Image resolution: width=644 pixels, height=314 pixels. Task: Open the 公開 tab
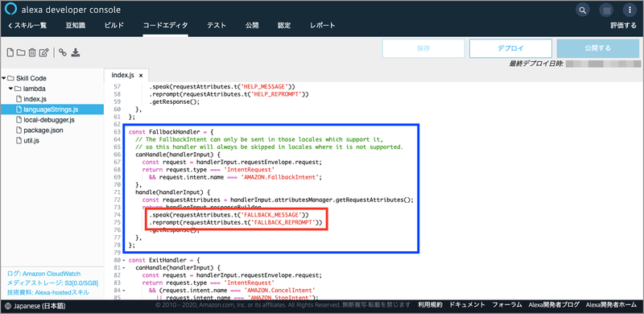(x=252, y=26)
